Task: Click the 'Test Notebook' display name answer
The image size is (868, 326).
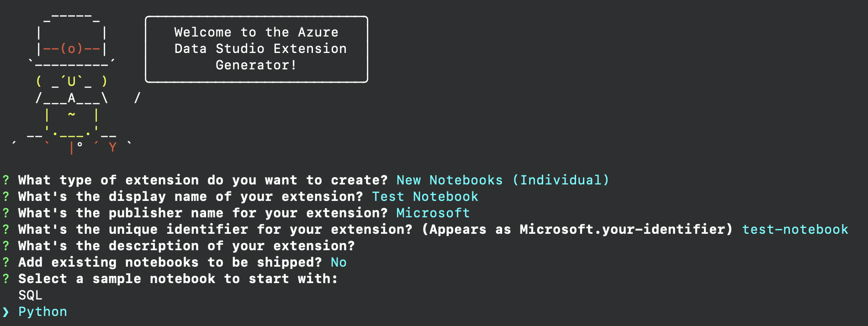Action: 425,196
